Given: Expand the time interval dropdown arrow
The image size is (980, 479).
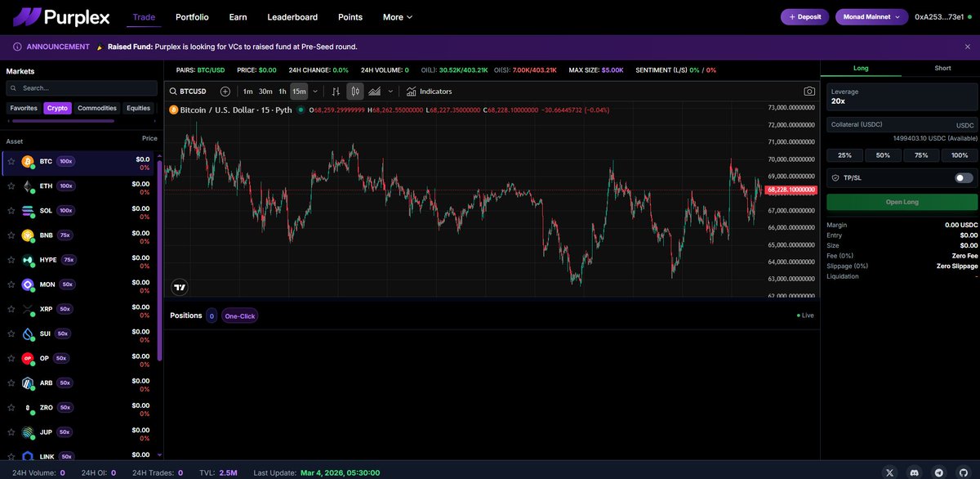Looking at the screenshot, I should click(x=315, y=92).
